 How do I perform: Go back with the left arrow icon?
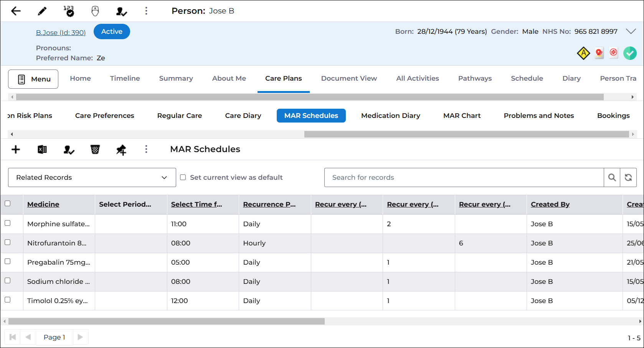(16, 11)
